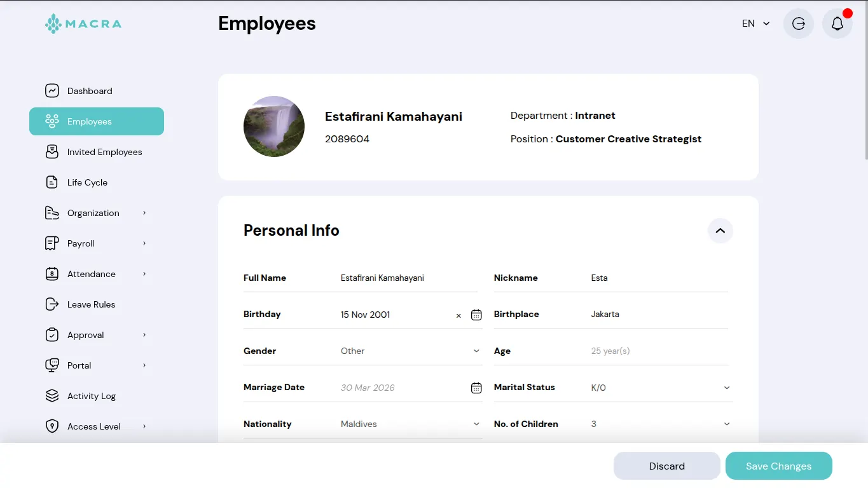This screenshot has width=868, height=488.
Task: Click the Activity Log layers icon
Action: coord(52,396)
